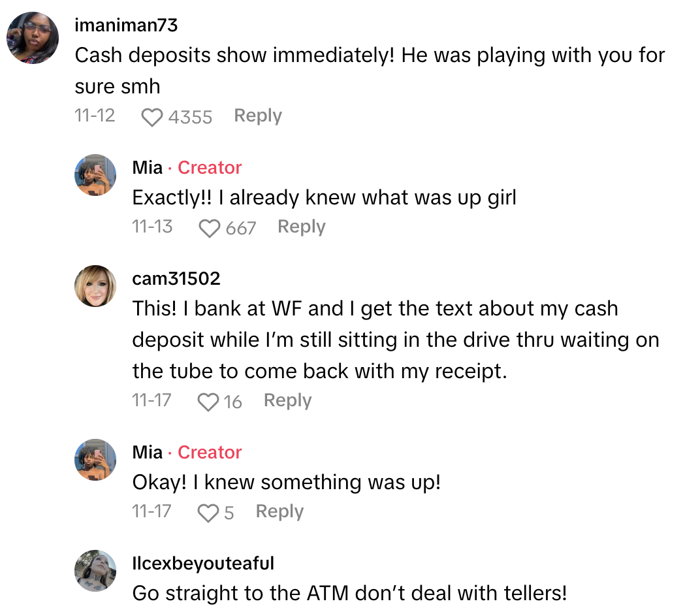
Task: Open llcexbeyouteaful's profile avatar
Action: tap(95, 570)
